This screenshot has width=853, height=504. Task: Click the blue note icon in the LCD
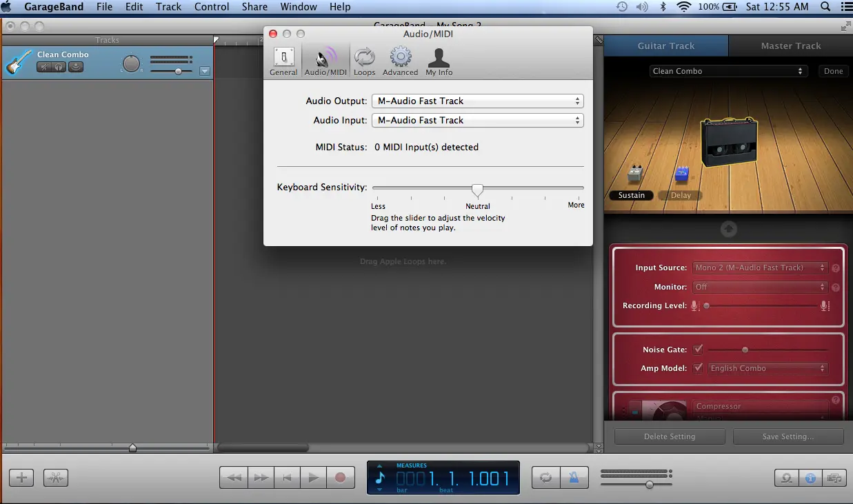point(380,477)
